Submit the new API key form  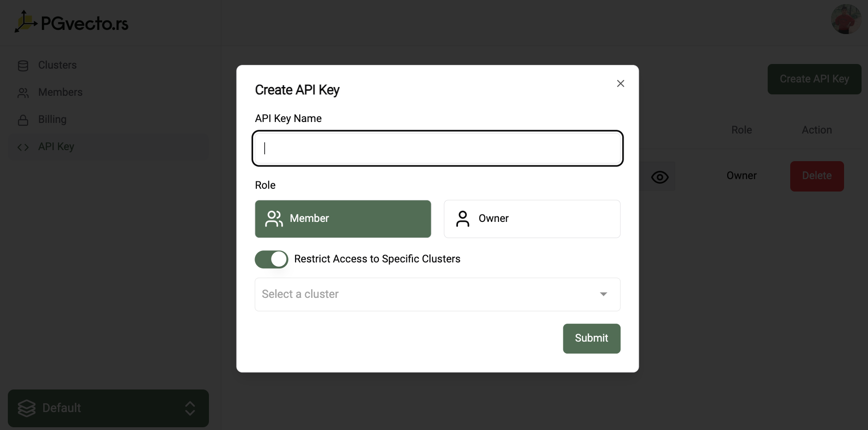click(591, 338)
